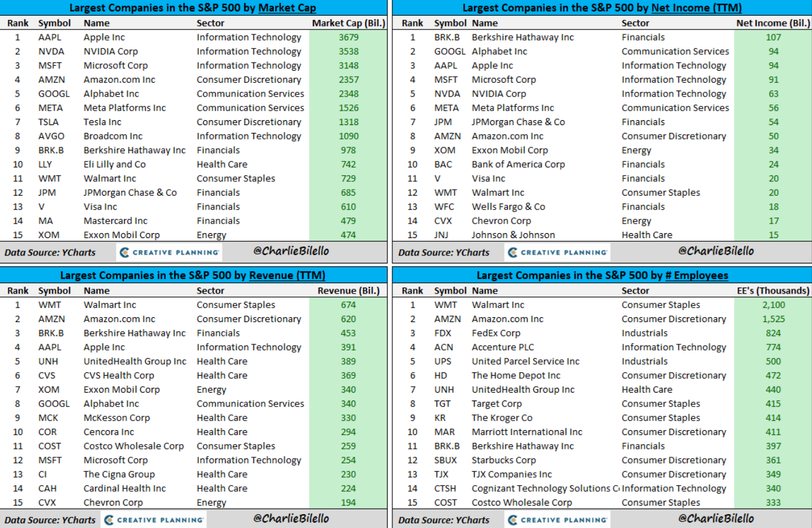Select market cap value 3679

pos(349,37)
